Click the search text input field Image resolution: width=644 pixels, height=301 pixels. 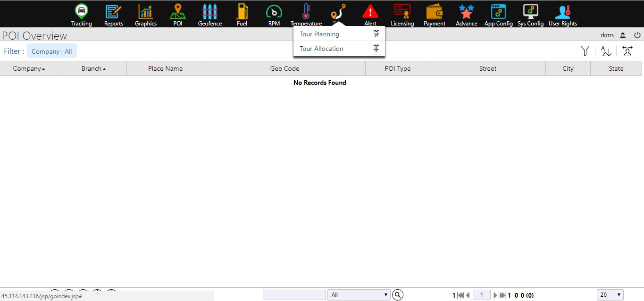(294, 295)
